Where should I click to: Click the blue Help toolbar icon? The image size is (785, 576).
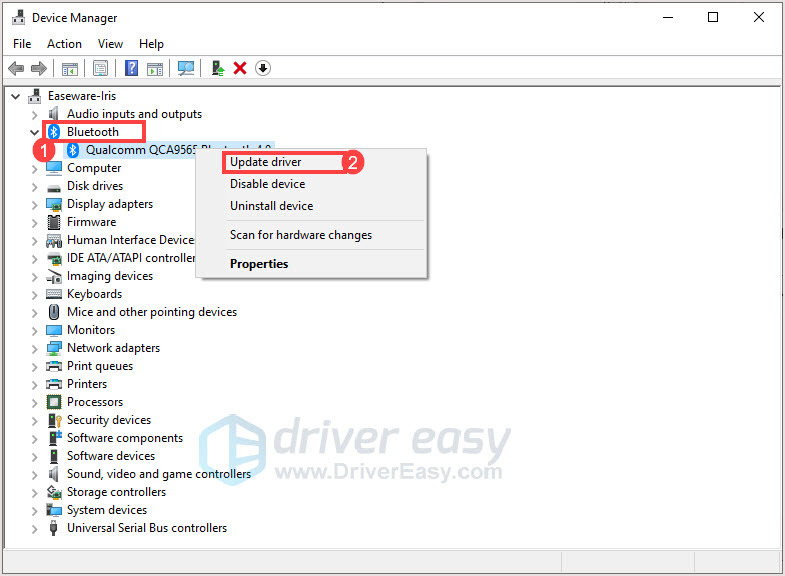131,68
